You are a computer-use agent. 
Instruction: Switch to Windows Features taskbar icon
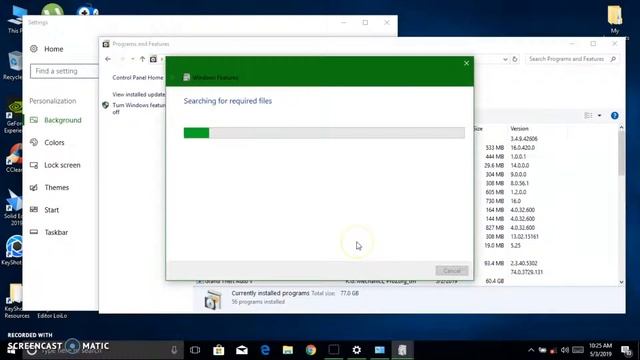click(402, 350)
